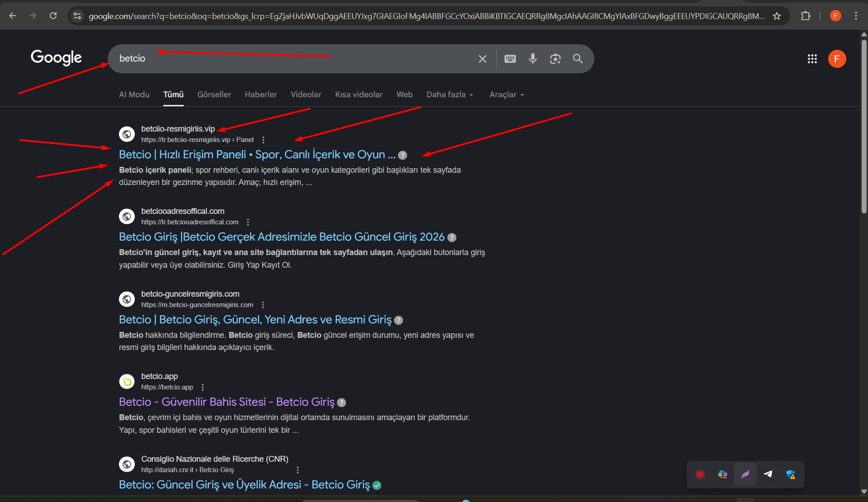Open the Chrome extensions puzzle icon
Viewport: 868px width, 502px height.
click(806, 16)
